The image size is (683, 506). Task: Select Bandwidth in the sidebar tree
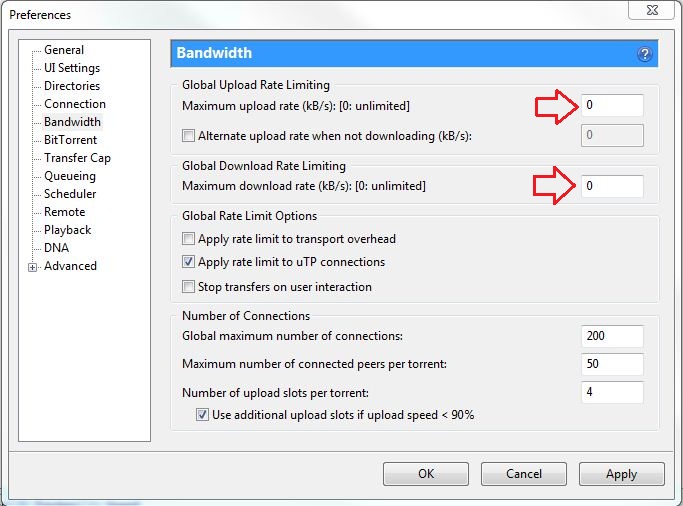(72, 122)
